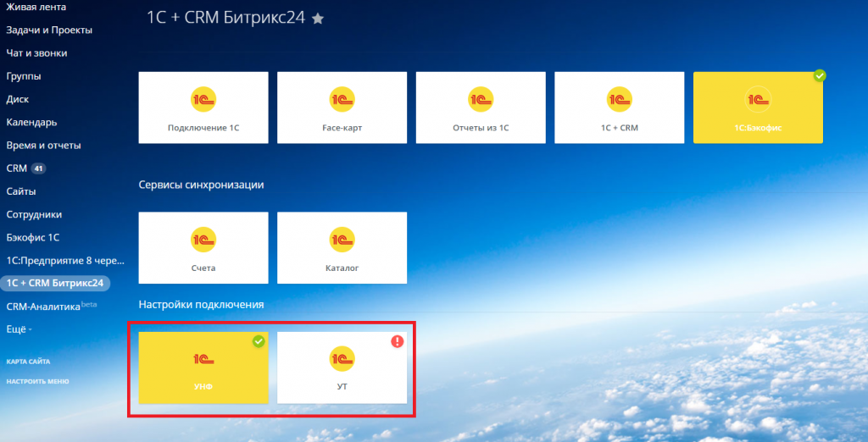Open CRM-Аналитика beta section

(x=52, y=306)
